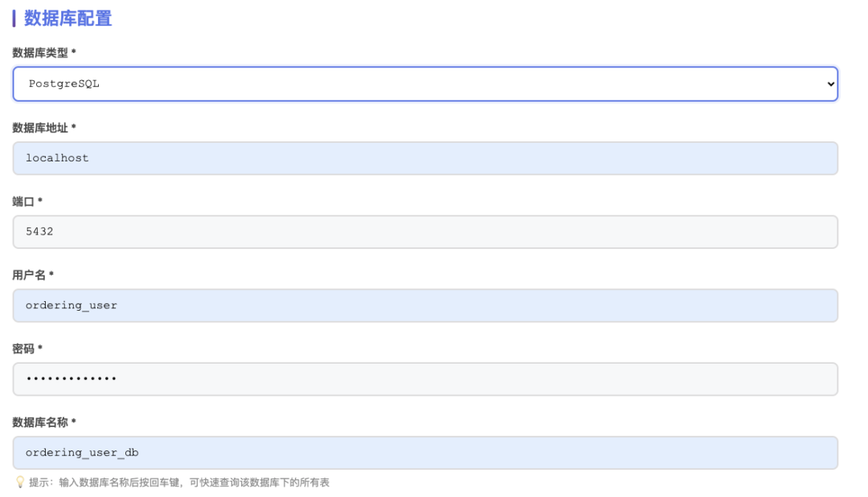Select the 用户名 field with ordering_user
This screenshot has width=868, height=497.
(x=425, y=305)
